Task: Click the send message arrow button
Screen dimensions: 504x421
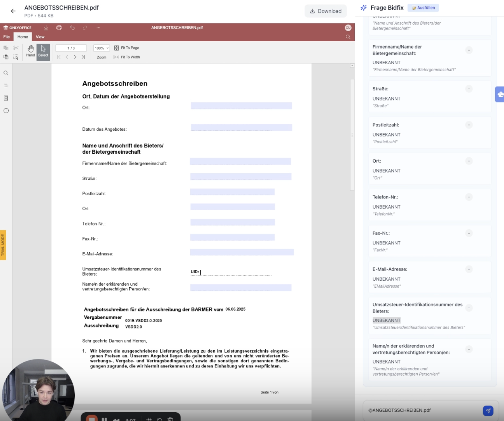Action: [488, 411]
